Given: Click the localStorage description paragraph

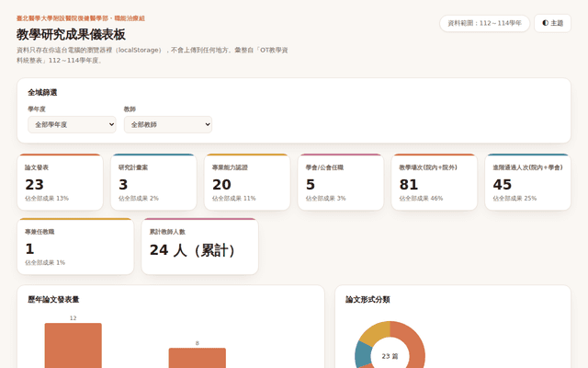Looking at the screenshot, I should [153, 55].
